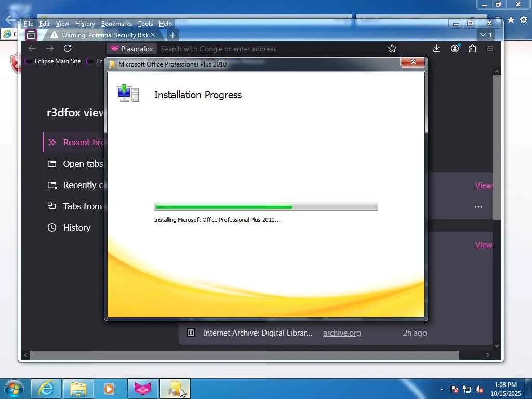Open the network tray icon
532x399 pixels.
[x=467, y=389]
